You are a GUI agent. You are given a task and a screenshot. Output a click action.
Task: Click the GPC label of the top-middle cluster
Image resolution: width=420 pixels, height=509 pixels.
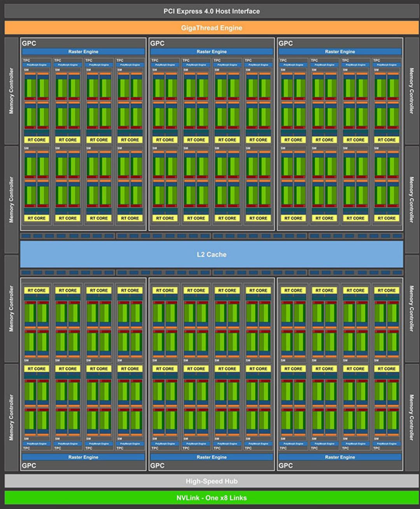click(x=157, y=43)
